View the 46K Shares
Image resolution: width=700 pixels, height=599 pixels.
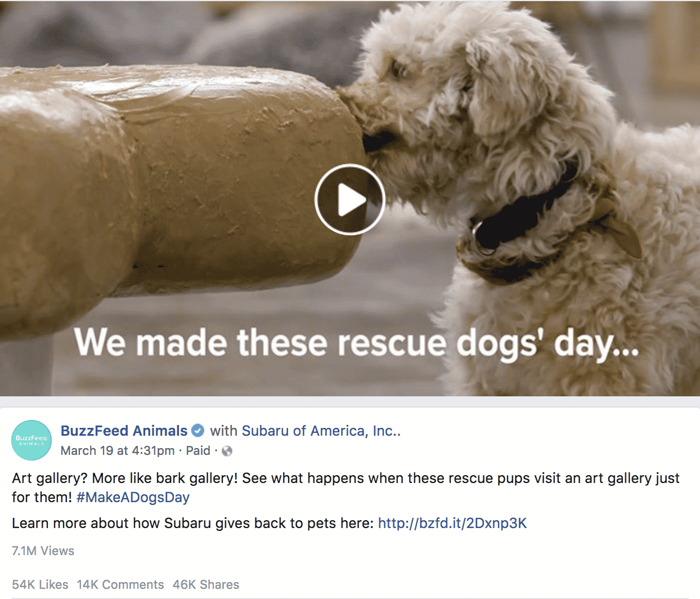tap(206, 584)
